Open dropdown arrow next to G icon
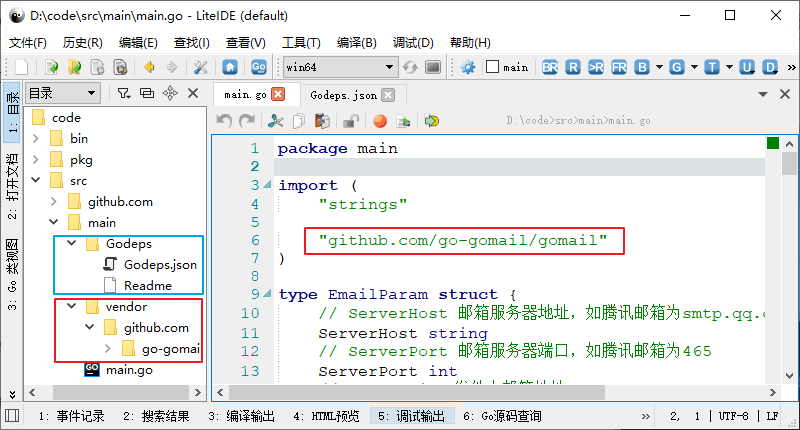The height and width of the screenshot is (430, 800). (694, 67)
